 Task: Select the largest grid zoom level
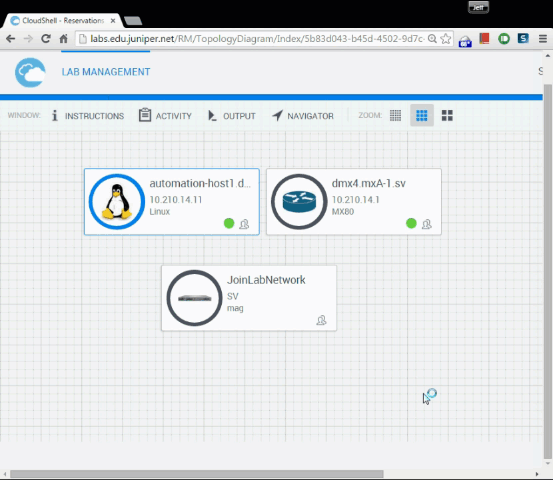447,115
